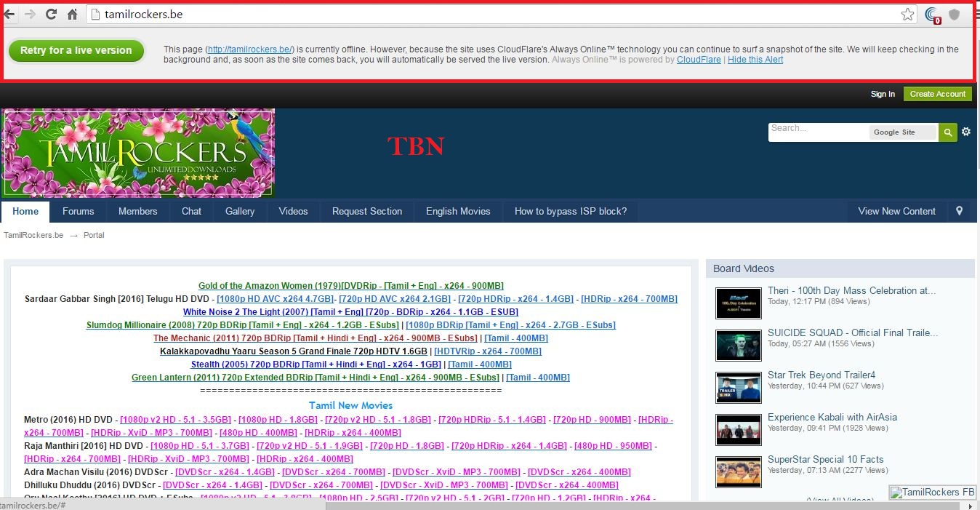Open Sardaar Gabbar Singh 1080p HD AVC link

click(276, 299)
